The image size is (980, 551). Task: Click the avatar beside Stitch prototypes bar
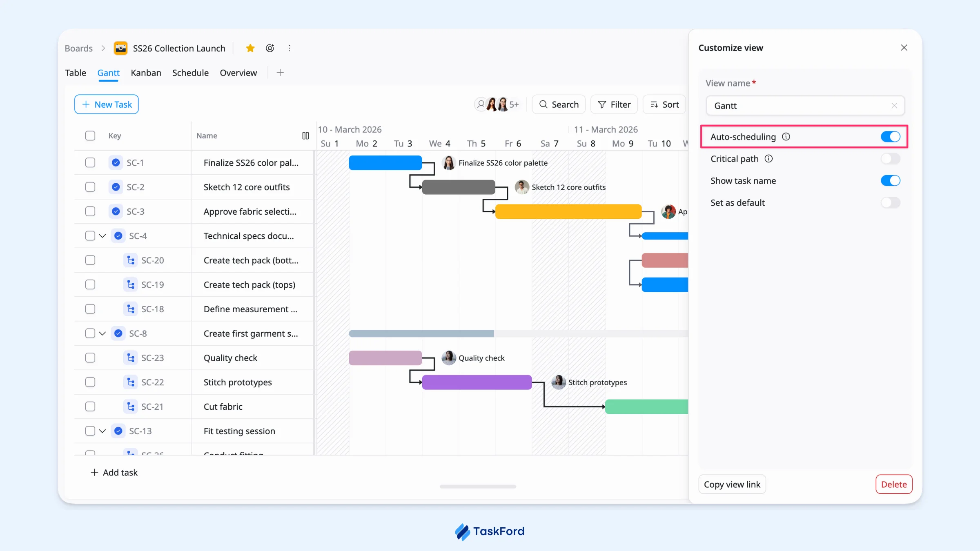pos(559,382)
